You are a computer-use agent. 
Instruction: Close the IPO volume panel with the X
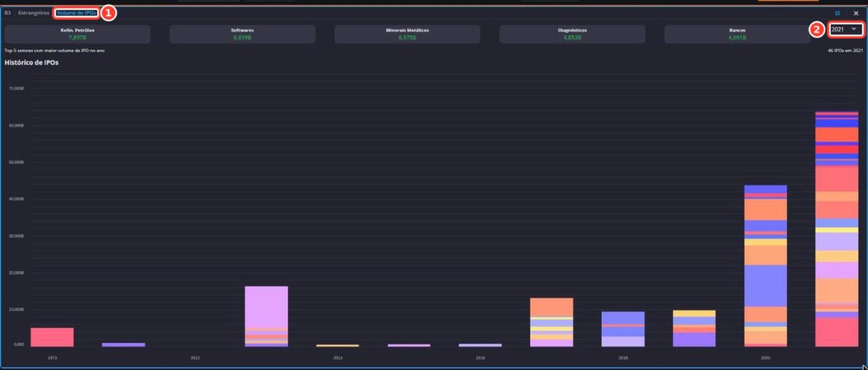click(x=856, y=13)
